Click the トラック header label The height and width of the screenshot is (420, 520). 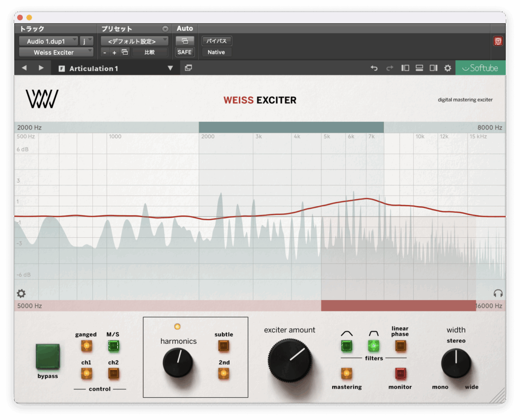(x=32, y=29)
